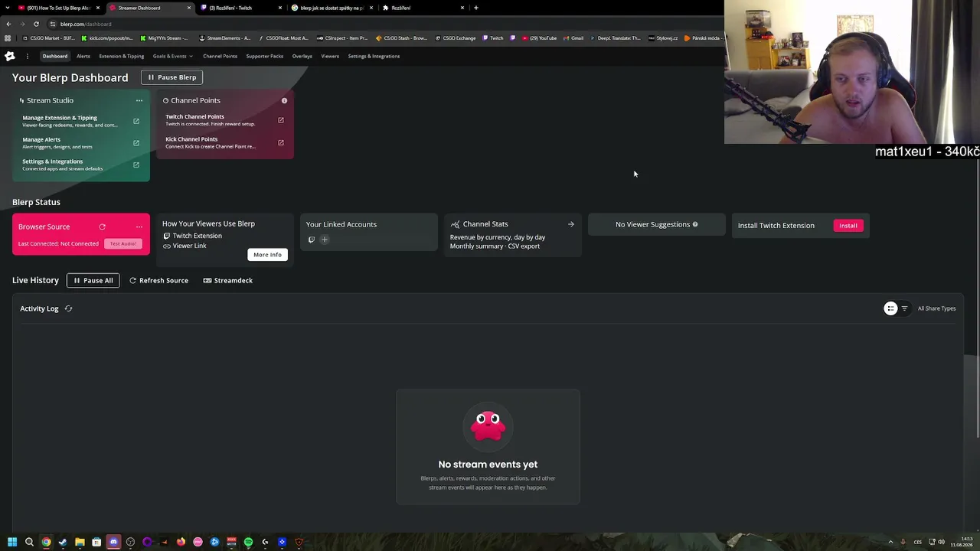Click the linked Twitch account icon
The width and height of the screenshot is (980, 551).
click(x=312, y=240)
